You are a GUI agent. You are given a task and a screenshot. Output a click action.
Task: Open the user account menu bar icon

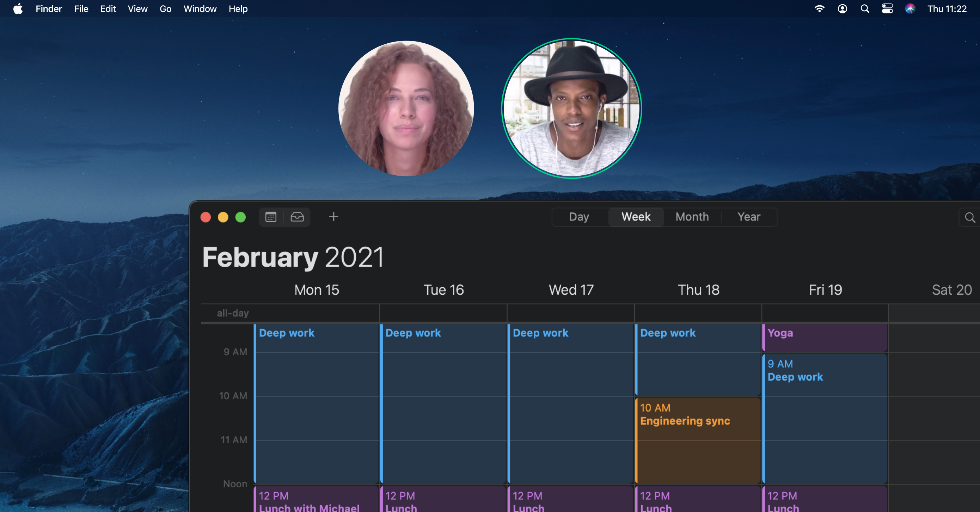click(842, 9)
